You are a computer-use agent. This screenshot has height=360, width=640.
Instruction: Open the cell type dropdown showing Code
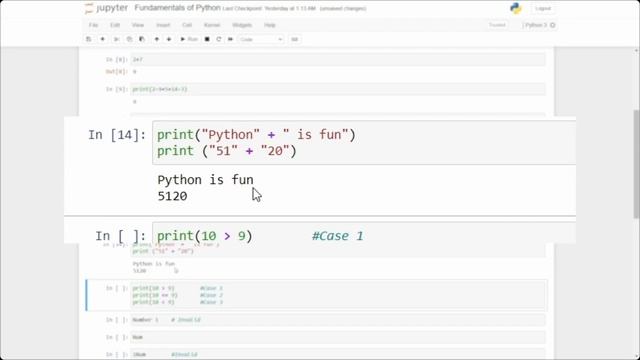(x=261, y=39)
